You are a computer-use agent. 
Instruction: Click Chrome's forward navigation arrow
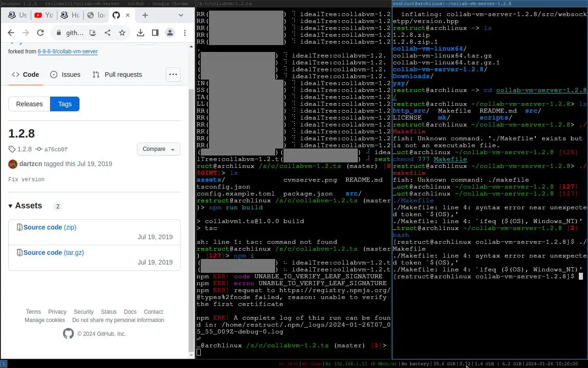26,33
